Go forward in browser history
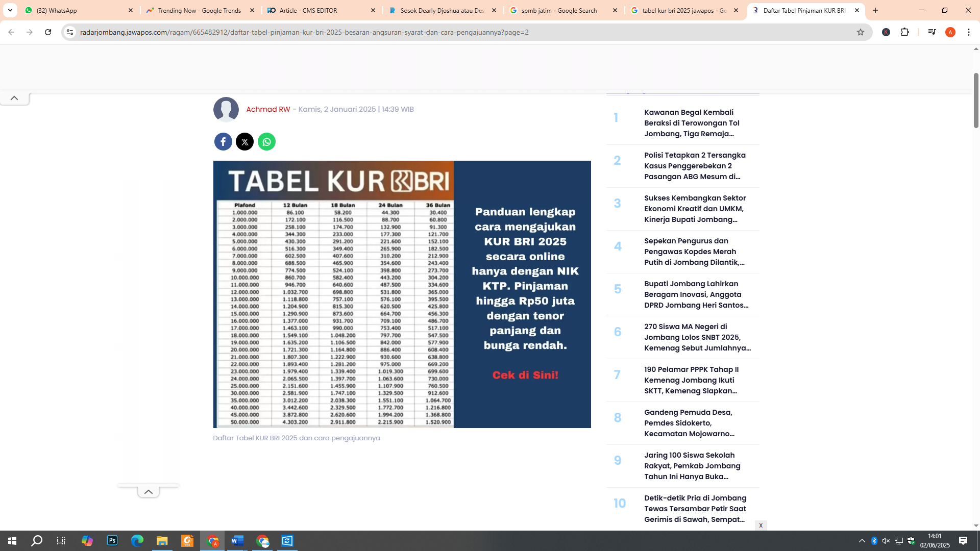The height and width of the screenshot is (551, 980). [x=30, y=32]
